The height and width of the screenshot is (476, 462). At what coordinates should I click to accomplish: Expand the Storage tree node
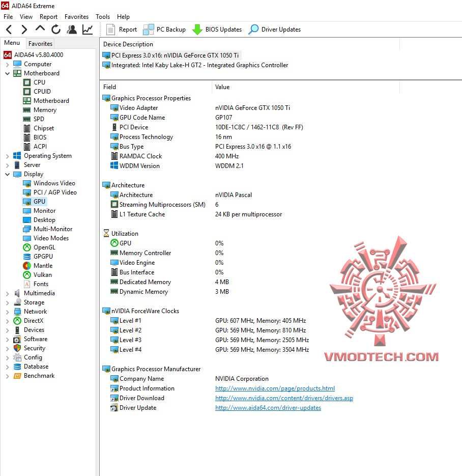7,303
